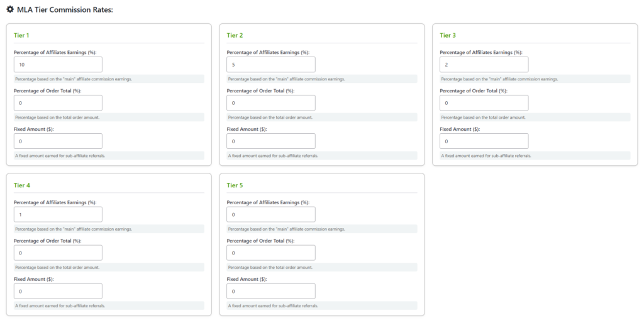Viewport: 644px width, 323px height.
Task: Click Tier 4 Percentage of Affiliates Earnings field
Action: (58, 215)
